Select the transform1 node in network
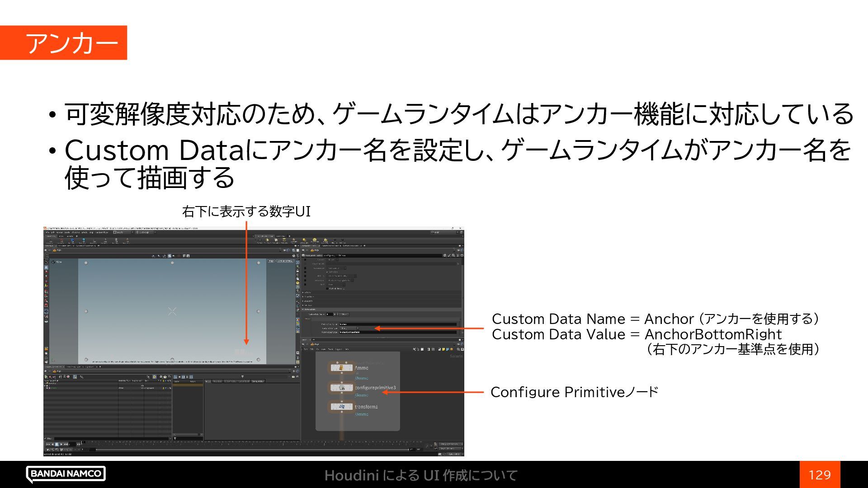Viewport: 868px width, 488px height. [x=341, y=407]
